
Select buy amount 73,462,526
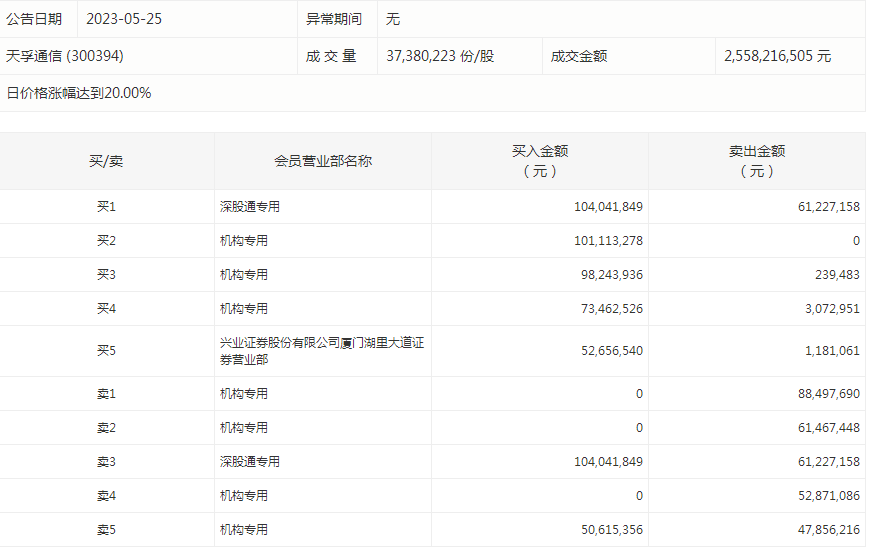[612, 309]
